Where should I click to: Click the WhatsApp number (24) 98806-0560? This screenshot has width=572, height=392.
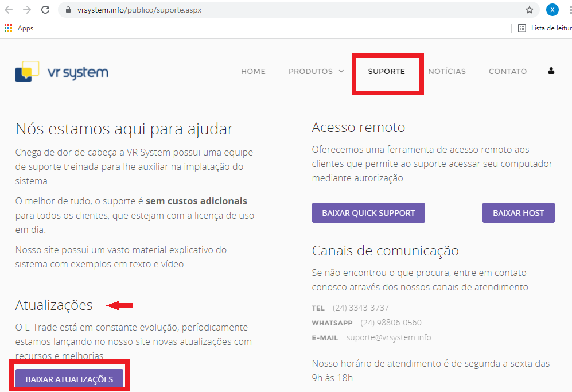pos(391,323)
